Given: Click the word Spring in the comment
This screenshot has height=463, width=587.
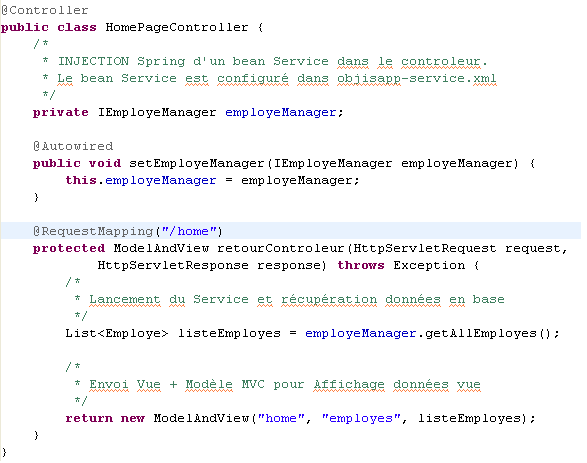Looking at the screenshot, I should click(161, 61).
